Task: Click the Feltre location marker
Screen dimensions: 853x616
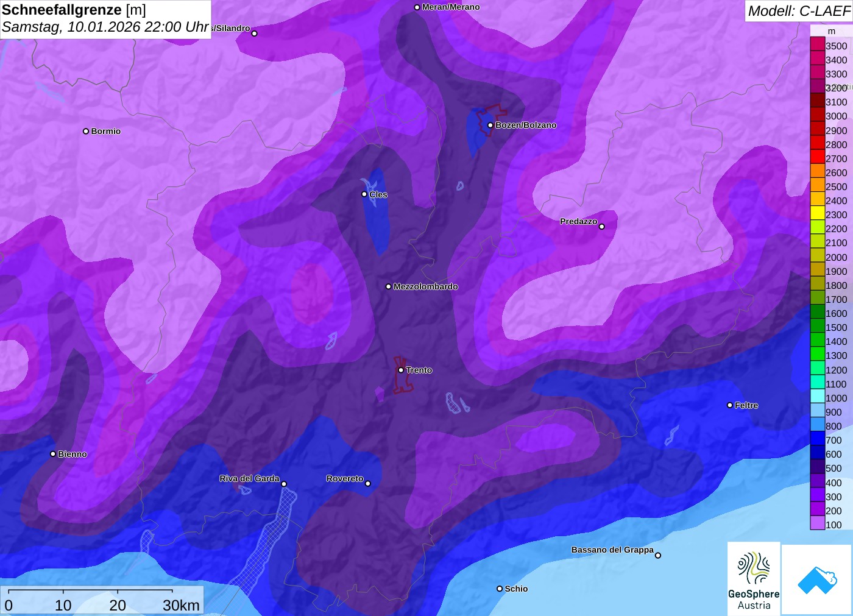Action: point(730,405)
